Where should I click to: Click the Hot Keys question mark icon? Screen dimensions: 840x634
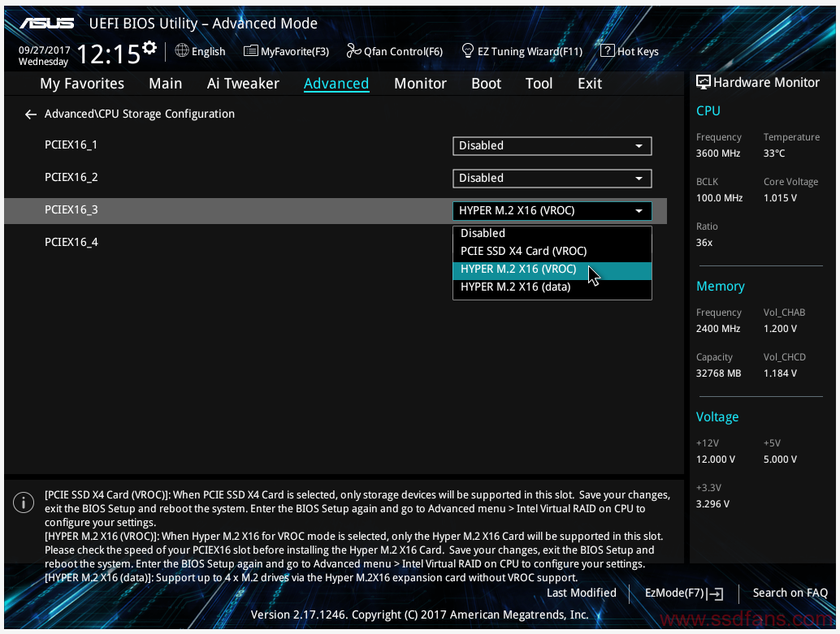coord(607,50)
